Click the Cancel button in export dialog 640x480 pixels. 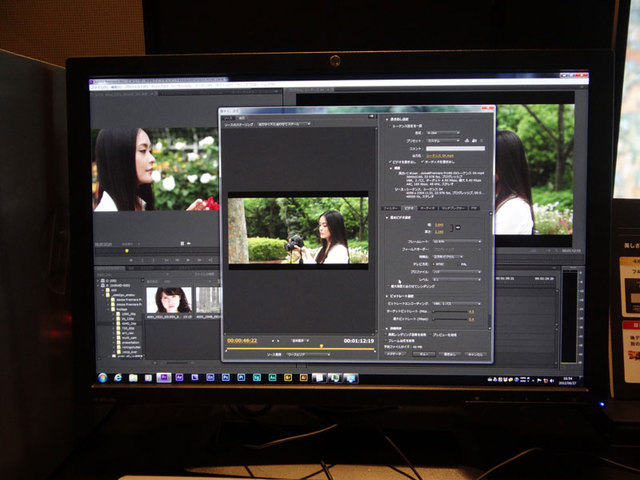click(x=474, y=353)
